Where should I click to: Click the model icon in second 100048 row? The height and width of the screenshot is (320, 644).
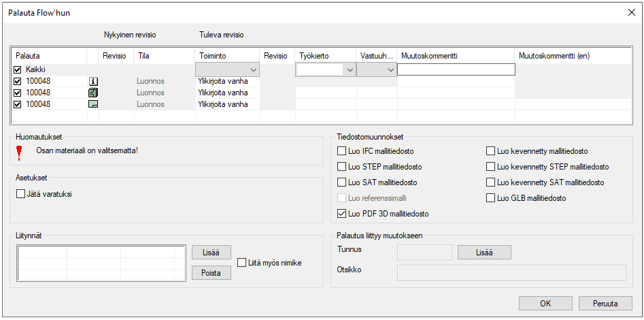tap(93, 93)
